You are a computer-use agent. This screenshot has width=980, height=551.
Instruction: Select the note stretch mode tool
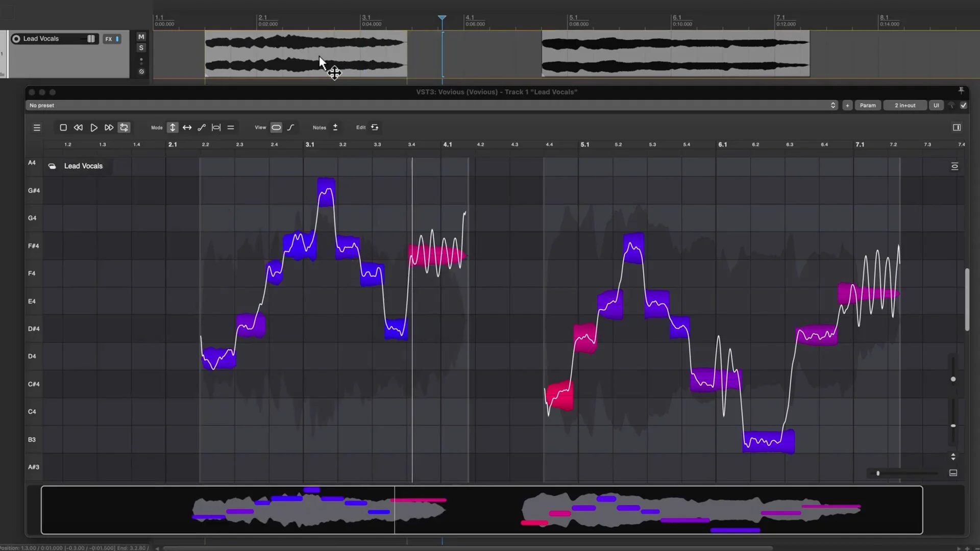click(x=216, y=128)
